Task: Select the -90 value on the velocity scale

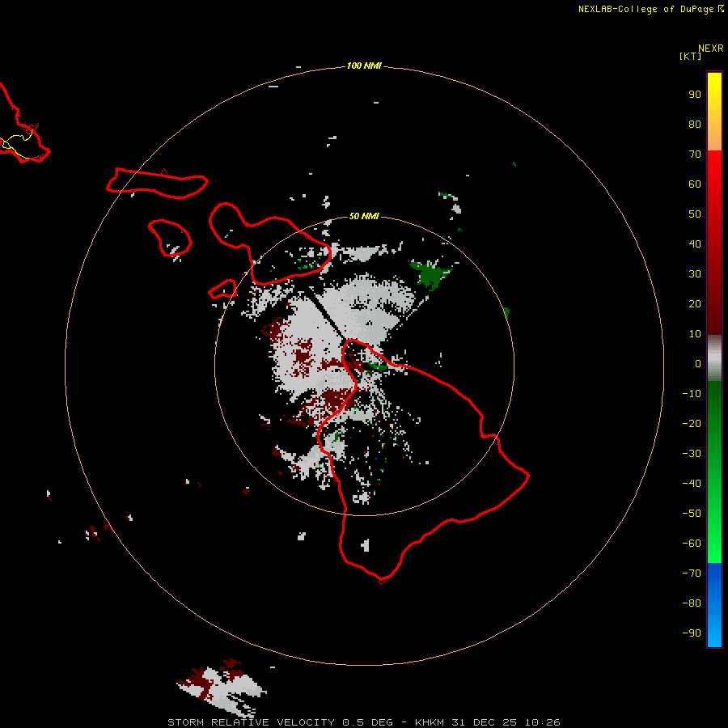Action: pos(692,633)
